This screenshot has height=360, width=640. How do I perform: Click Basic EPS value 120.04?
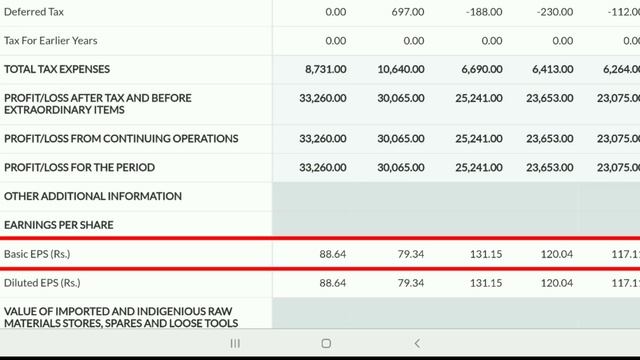(x=557, y=254)
